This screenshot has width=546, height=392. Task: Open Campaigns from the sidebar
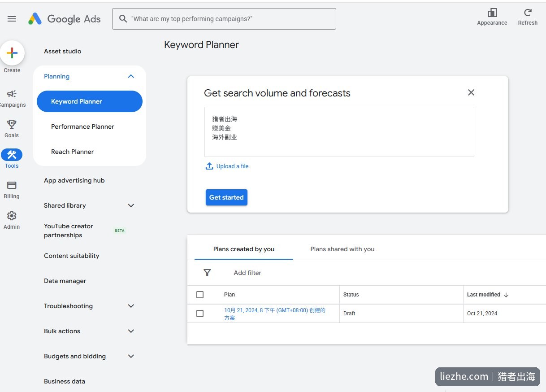point(12,98)
